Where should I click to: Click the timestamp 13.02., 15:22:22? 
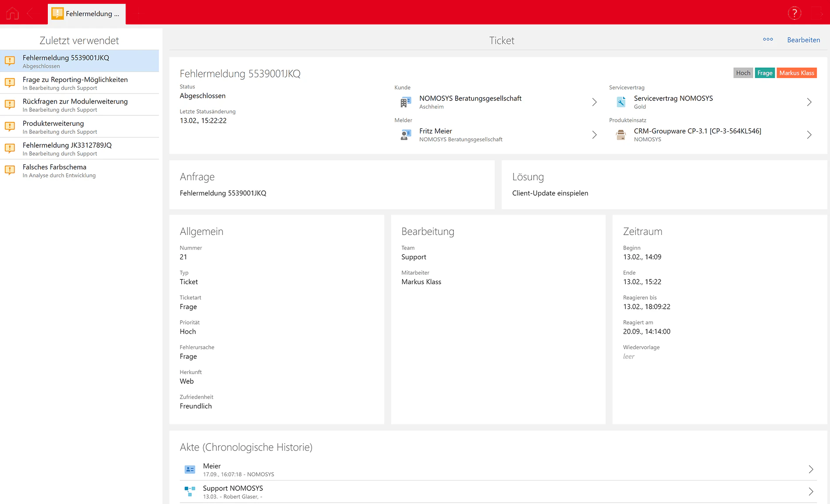(x=203, y=121)
